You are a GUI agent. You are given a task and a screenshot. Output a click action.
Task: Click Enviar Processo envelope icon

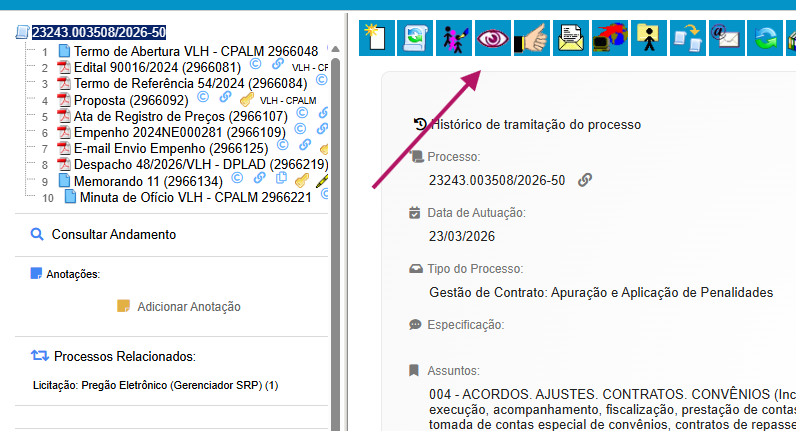[571, 38]
